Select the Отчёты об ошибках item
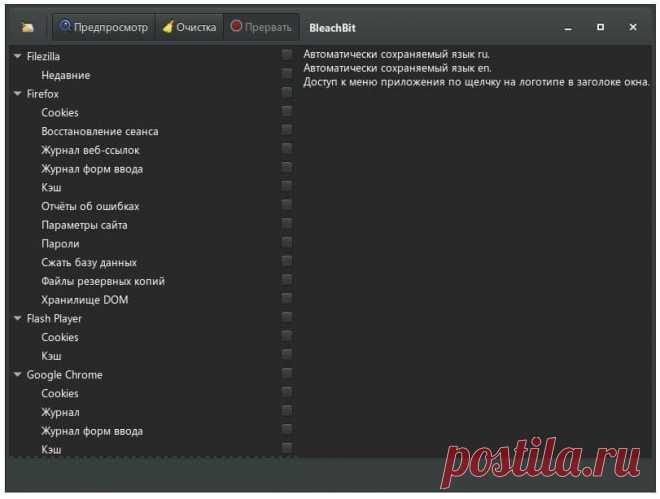660x499 pixels. 90,206
